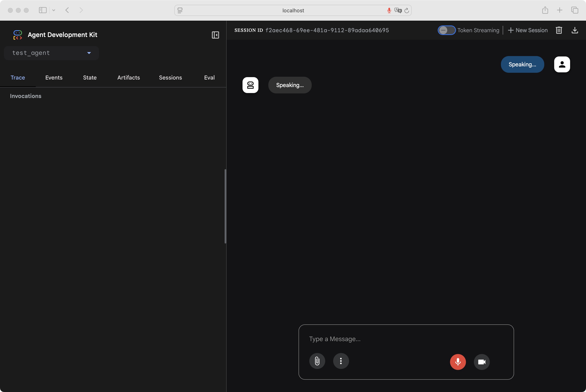This screenshot has width=586, height=392.
Task: Click the user's Speaking... message bubble
Action: coord(522,64)
